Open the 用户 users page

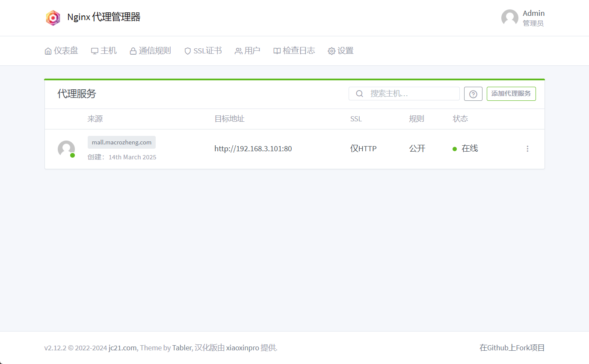pos(247,51)
